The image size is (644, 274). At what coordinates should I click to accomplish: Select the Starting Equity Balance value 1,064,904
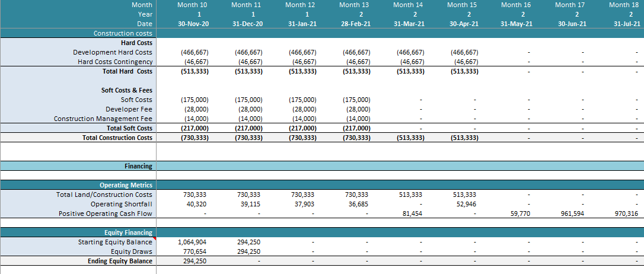click(x=192, y=242)
